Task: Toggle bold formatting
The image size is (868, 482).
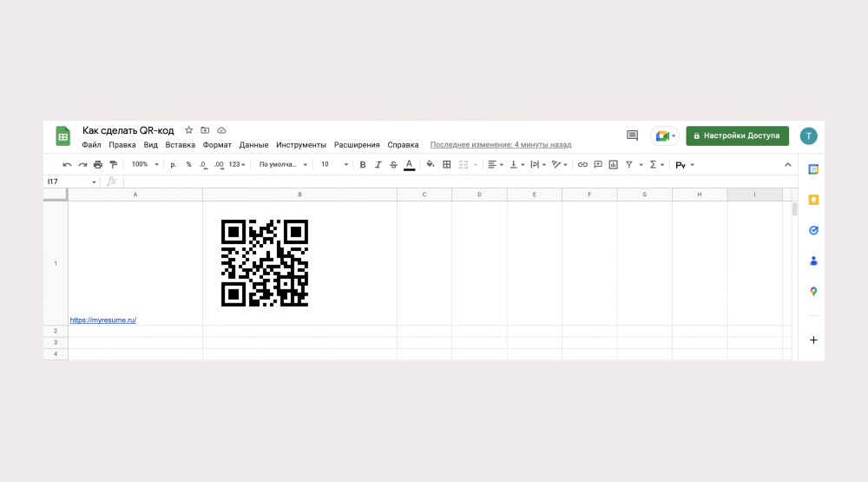Action: tap(363, 164)
